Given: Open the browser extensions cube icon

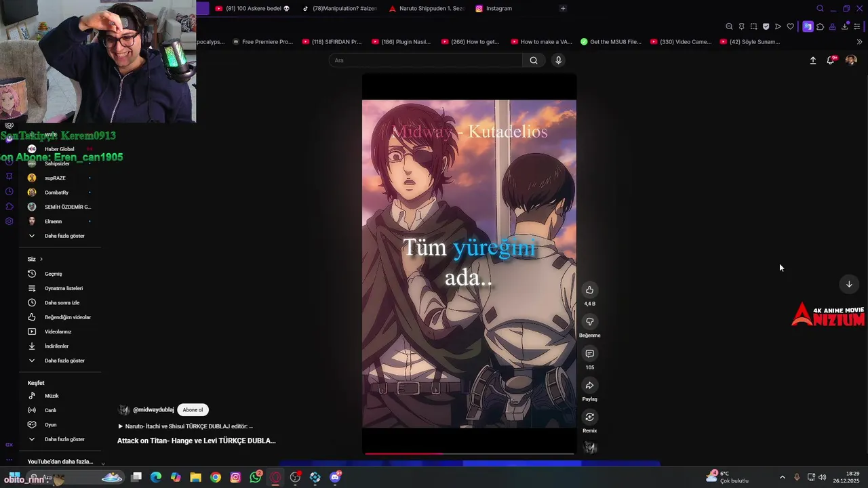Looking at the screenshot, I should pyautogui.click(x=820, y=26).
